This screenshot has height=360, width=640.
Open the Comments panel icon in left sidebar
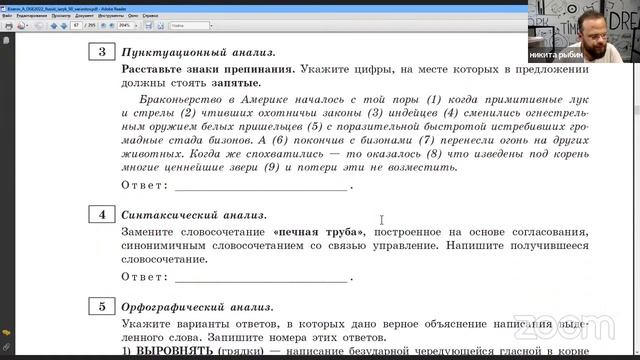pos(6,333)
